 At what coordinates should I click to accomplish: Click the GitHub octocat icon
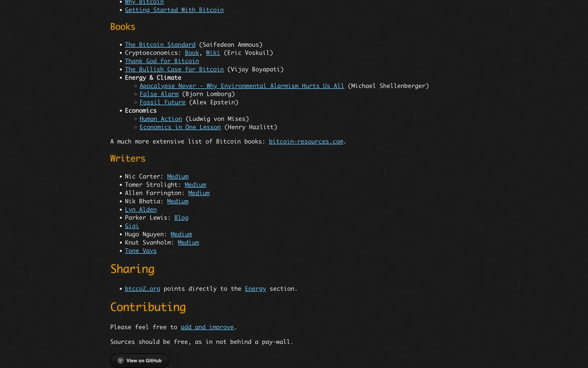(x=120, y=361)
